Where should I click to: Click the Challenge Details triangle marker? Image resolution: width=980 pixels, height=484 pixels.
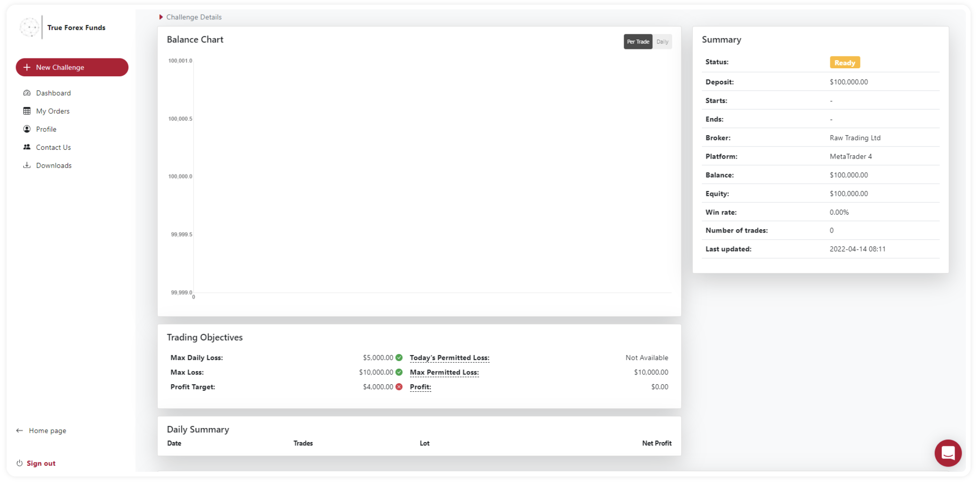[x=161, y=17]
